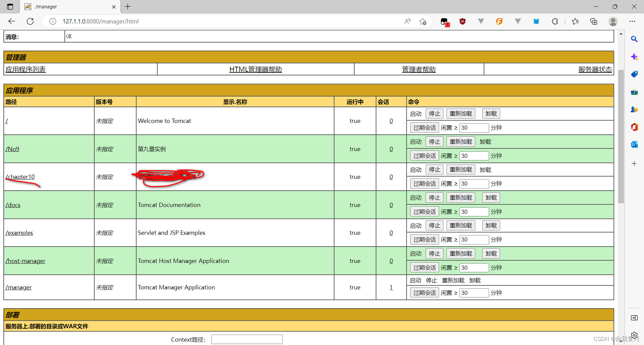Add sidebar app with plus icon
Viewport: 644px width, 345px height.
pos(634,163)
